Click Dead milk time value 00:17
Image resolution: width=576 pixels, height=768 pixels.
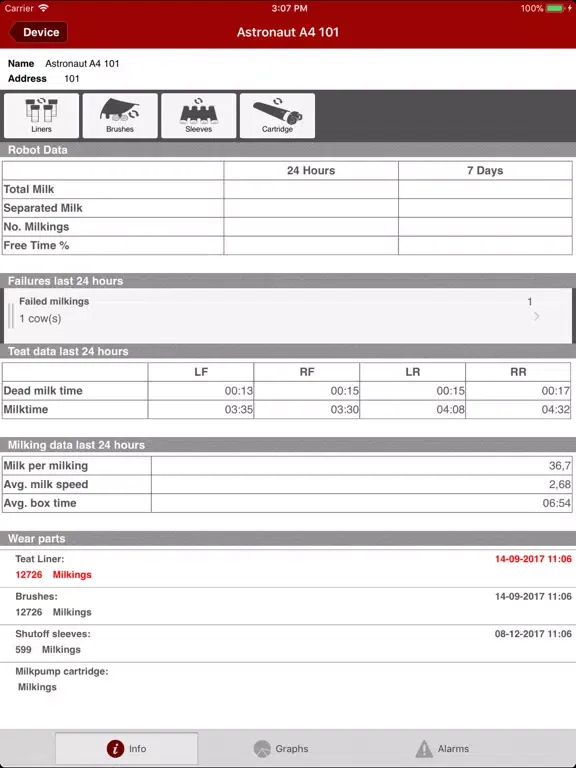(555, 391)
